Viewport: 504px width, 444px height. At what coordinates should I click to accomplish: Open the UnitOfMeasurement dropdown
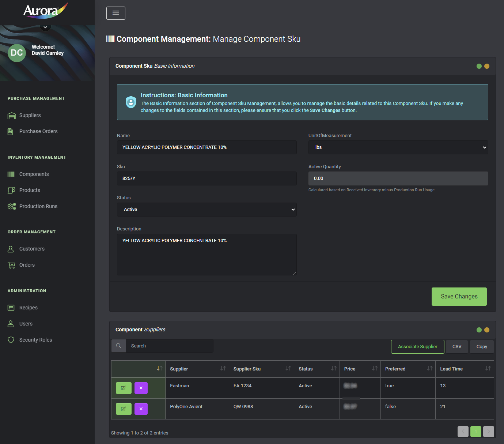point(398,147)
